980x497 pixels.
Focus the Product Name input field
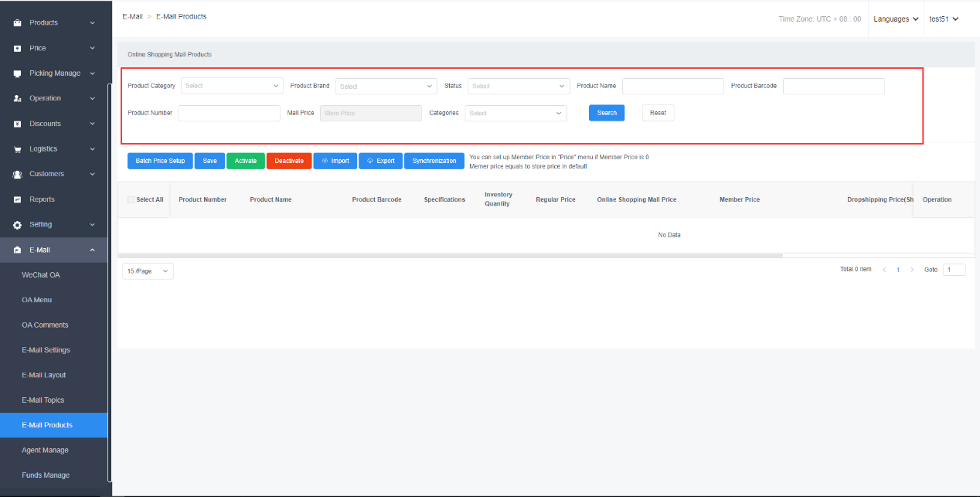672,87
